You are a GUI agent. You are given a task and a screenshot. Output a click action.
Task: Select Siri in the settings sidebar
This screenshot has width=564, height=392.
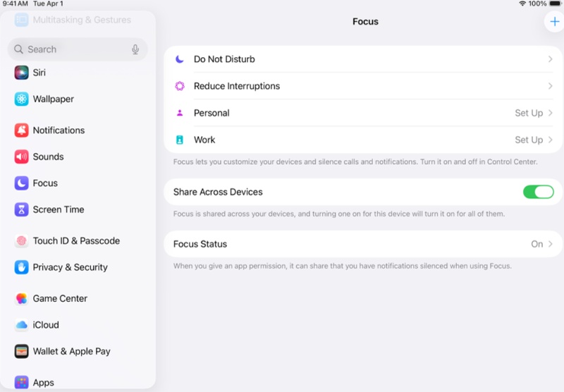click(39, 73)
